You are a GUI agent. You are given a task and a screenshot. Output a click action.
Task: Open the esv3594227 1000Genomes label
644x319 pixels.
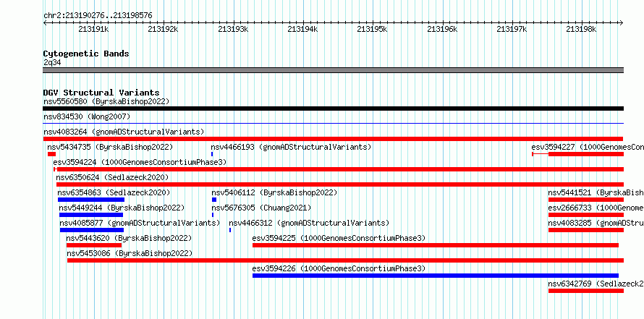coord(588,147)
